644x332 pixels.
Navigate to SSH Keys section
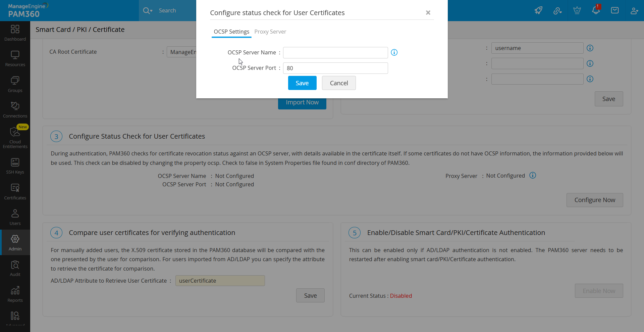(x=15, y=165)
